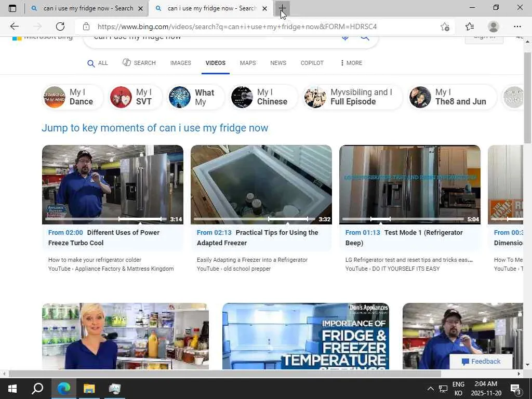Viewport: 532px width, 399px height.
Task: Open the COPILOT tab
Action: pyautogui.click(x=312, y=63)
